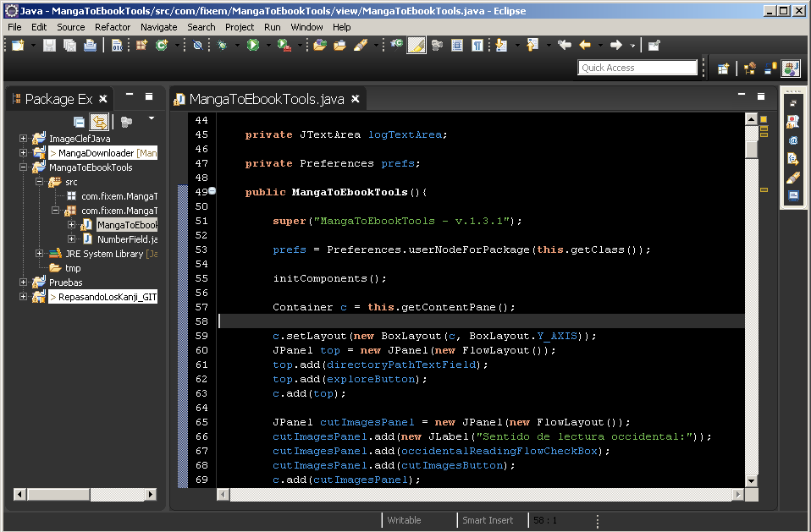Run the program with green Run button

(x=253, y=46)
